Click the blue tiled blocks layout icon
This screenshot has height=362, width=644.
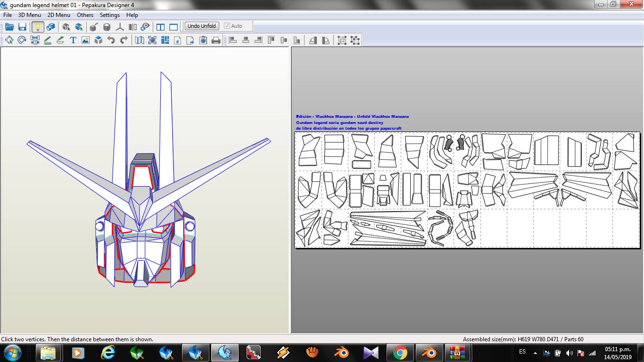[165, 40]
